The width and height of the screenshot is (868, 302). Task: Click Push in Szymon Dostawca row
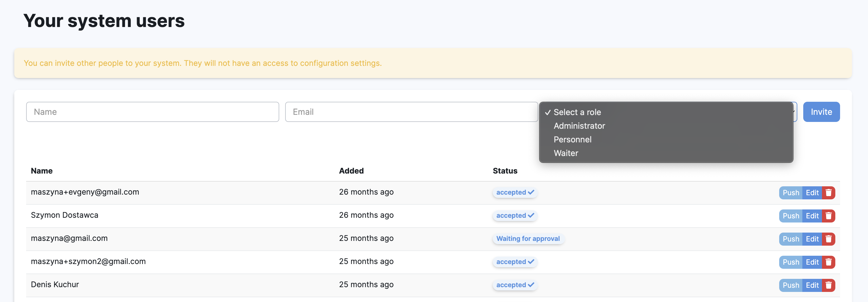(x=790, y=216)
